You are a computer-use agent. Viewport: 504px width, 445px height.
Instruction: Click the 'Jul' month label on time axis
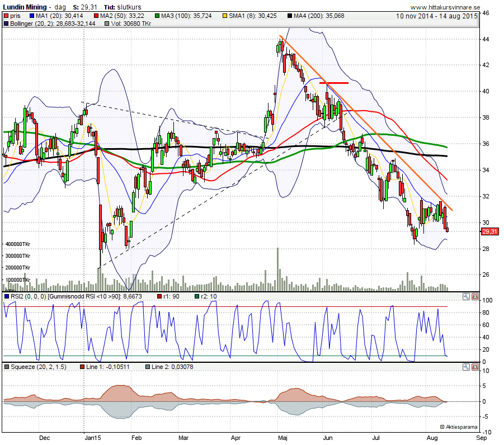[x=376, y=438]
